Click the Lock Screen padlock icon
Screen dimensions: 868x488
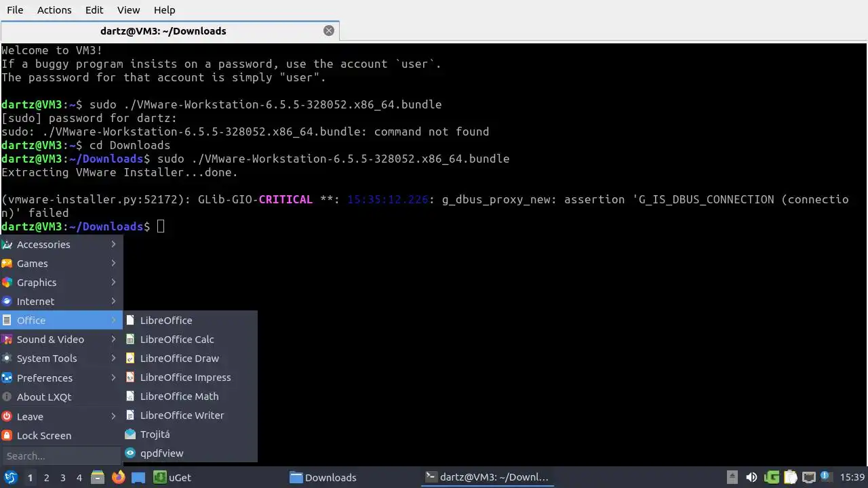pyautogui.click(x=7, y=435)
